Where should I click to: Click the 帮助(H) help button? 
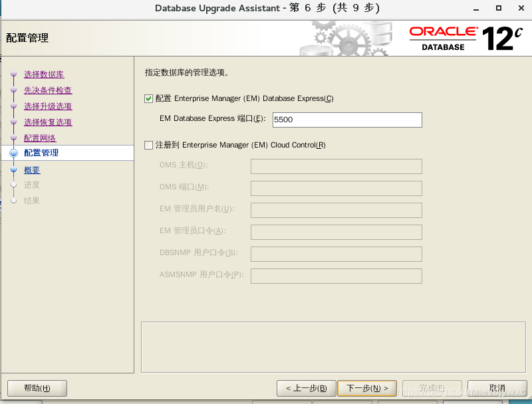[37, 388]
